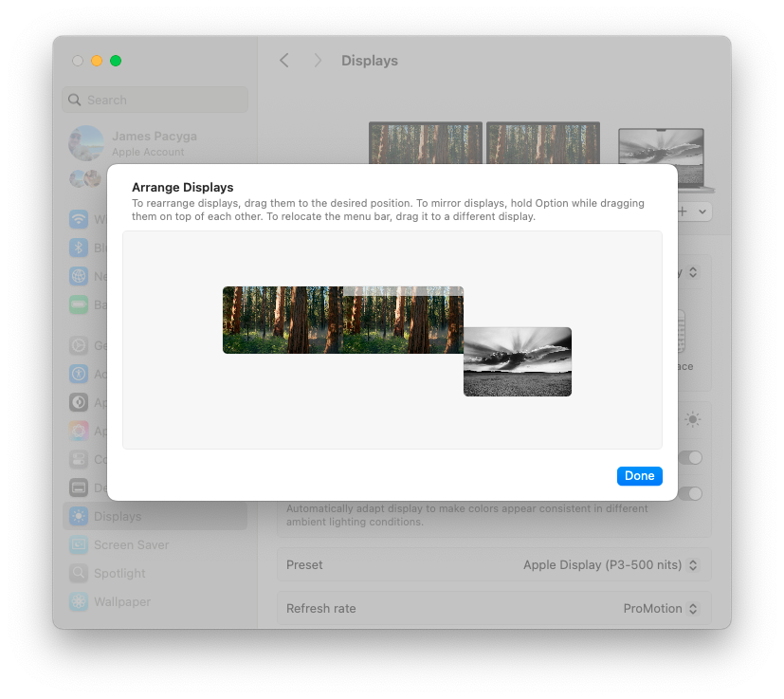Click the Refresh rate label
The image size is (784, 699).
[321, 609]
